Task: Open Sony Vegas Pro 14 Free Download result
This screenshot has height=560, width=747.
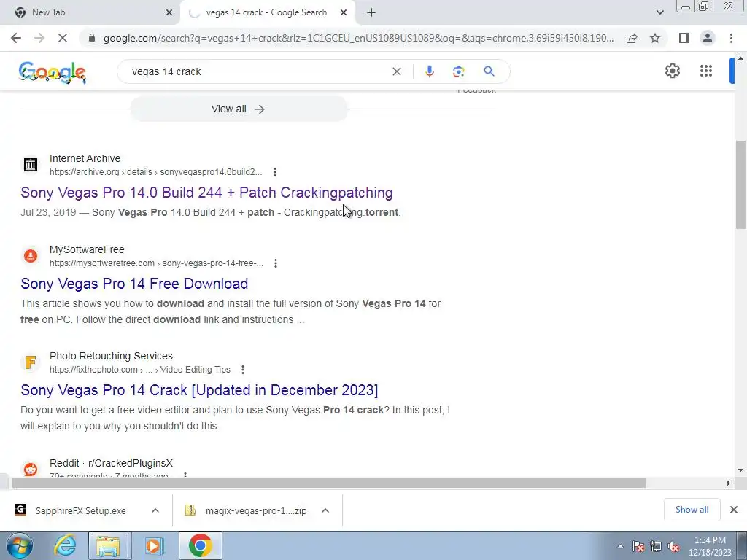Action: point(134,284)
